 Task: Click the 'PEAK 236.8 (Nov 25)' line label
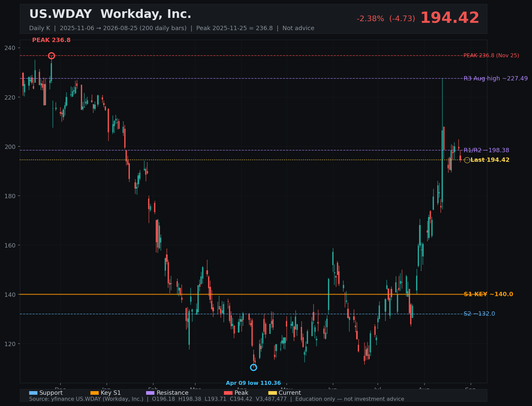491,56
